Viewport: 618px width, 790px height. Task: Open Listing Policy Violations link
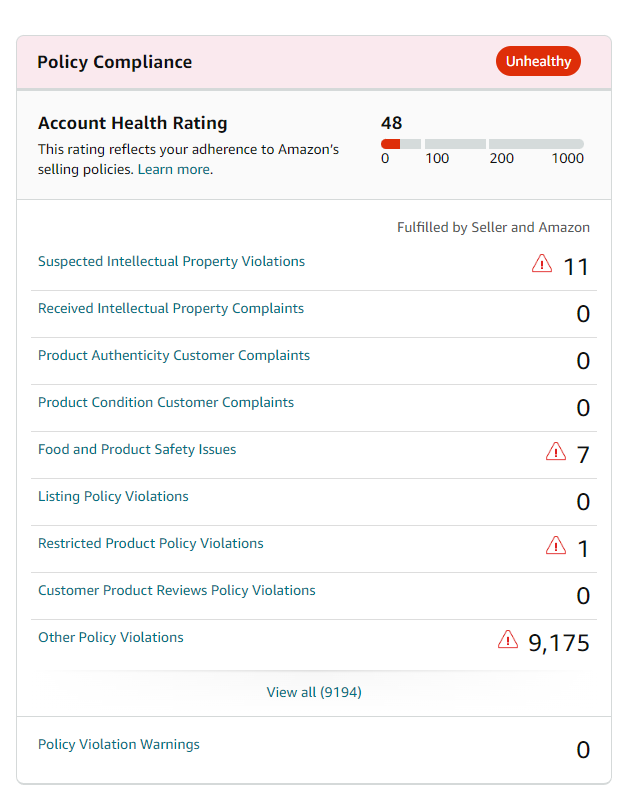tap(113, 497)
